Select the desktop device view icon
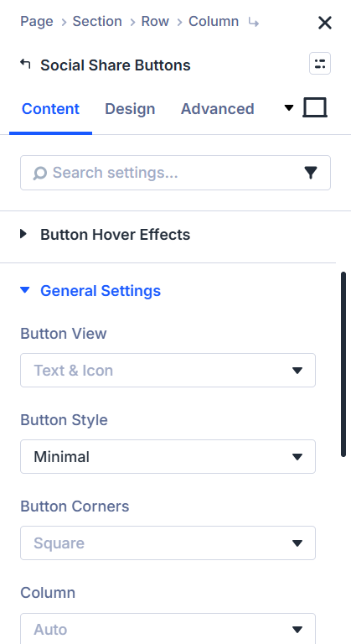Image resolution: width=351 pixels, height=644 pixels. coord(315,107)
